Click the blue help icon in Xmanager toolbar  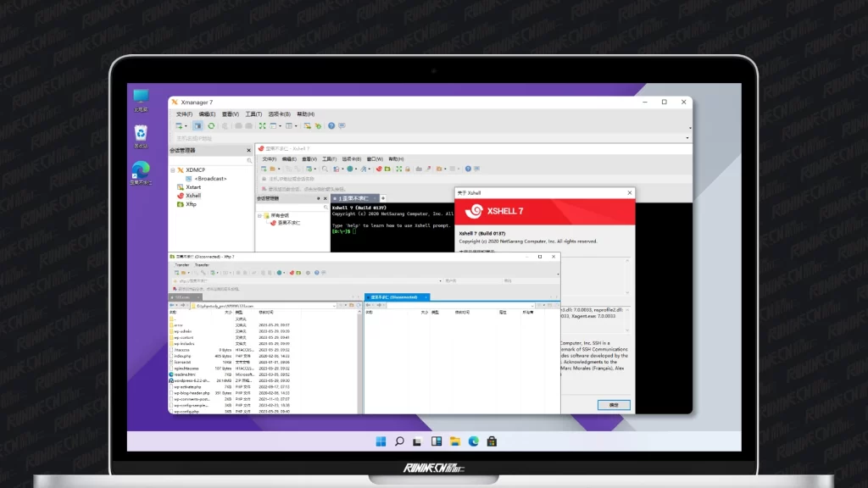click(331, 126)
